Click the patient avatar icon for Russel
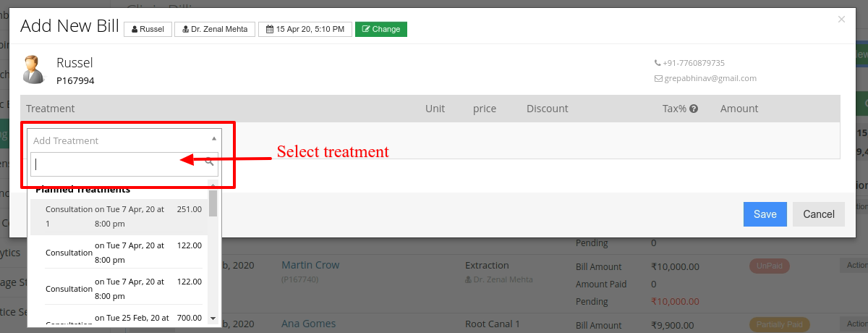 [x=33, y=69]
